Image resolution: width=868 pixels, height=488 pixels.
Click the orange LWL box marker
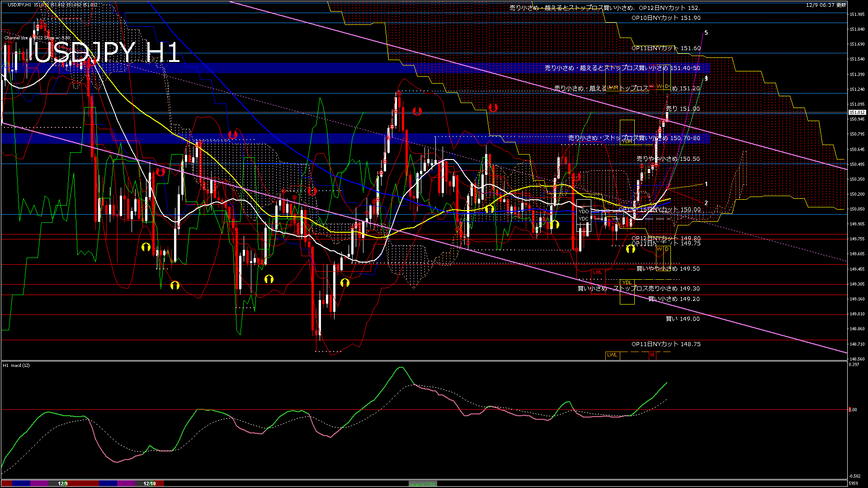click(x=612, y=355)
